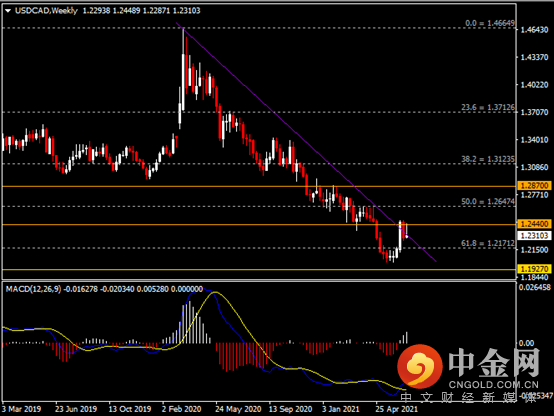Select the Fibonacci label 38.2 = 1.31235
Image resolution: width=554 pixels, height=416 pixels.
[x=488, y=159]
